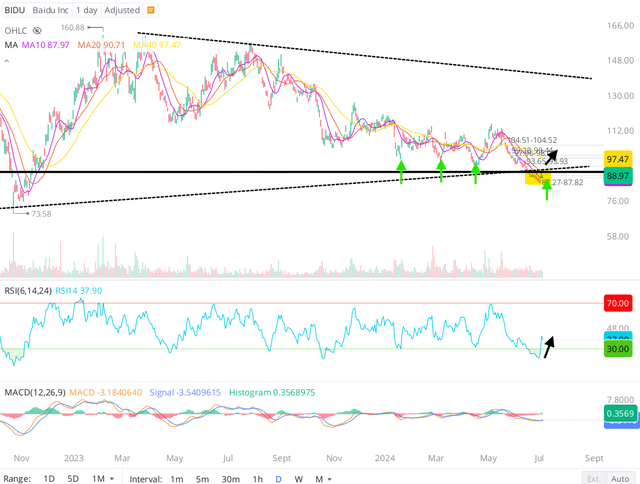The width and height of the screenshot is (640, 484).
Task: Click the 1 day timeframe label
Action: pos(87,10)
